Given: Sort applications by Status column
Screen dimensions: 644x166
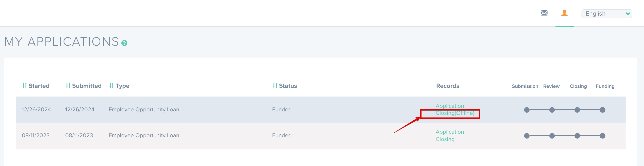Looking at the screenshot, I should tap(285, 86).
